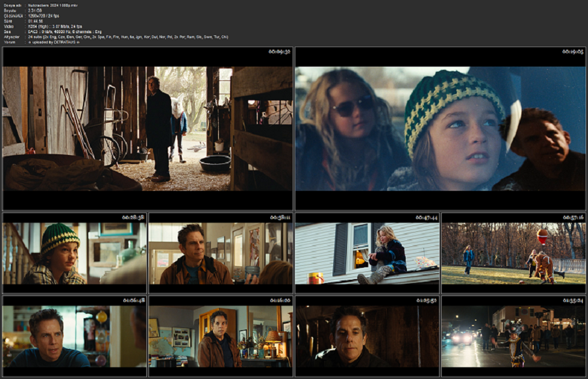Select the park scene thumbnail with the red balloon
588x379 pixels.
514,254
